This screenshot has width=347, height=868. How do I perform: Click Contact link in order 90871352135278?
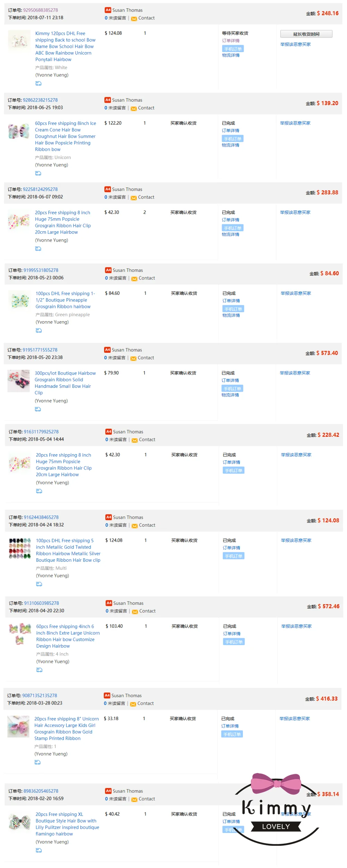(145, 703)
